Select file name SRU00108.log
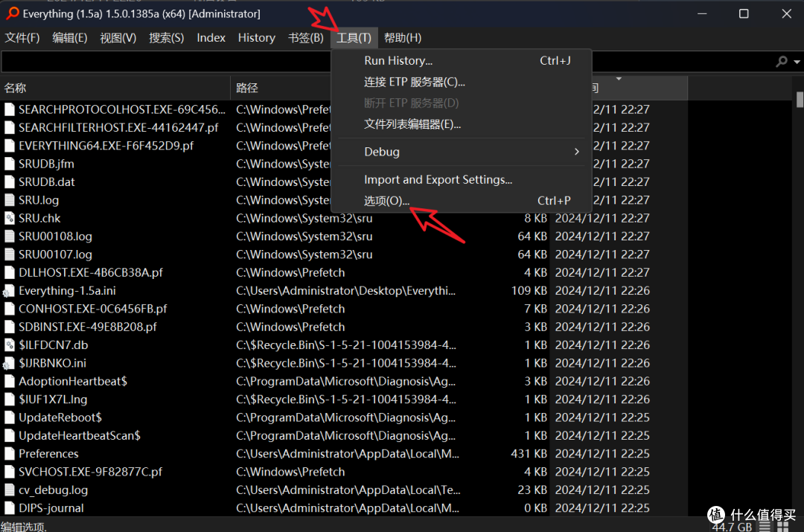The width and height of the screenshot is (804, 532). pos(55,237)
